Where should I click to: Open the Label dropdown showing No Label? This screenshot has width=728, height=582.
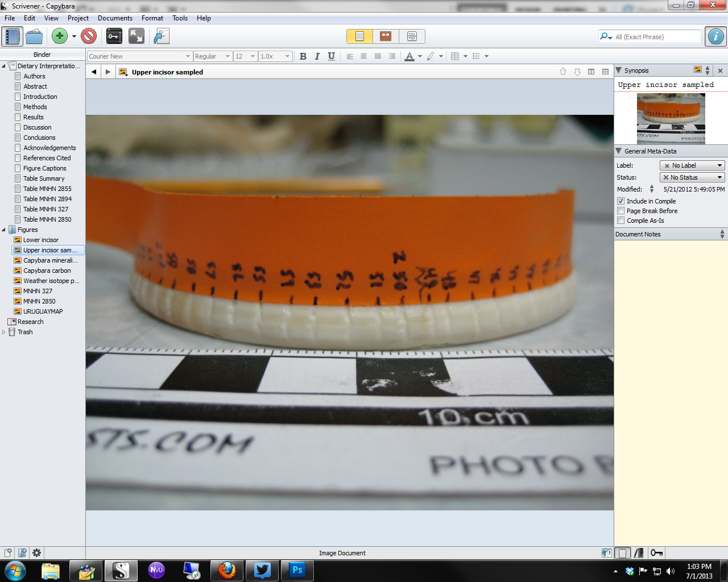click(692, 165)
